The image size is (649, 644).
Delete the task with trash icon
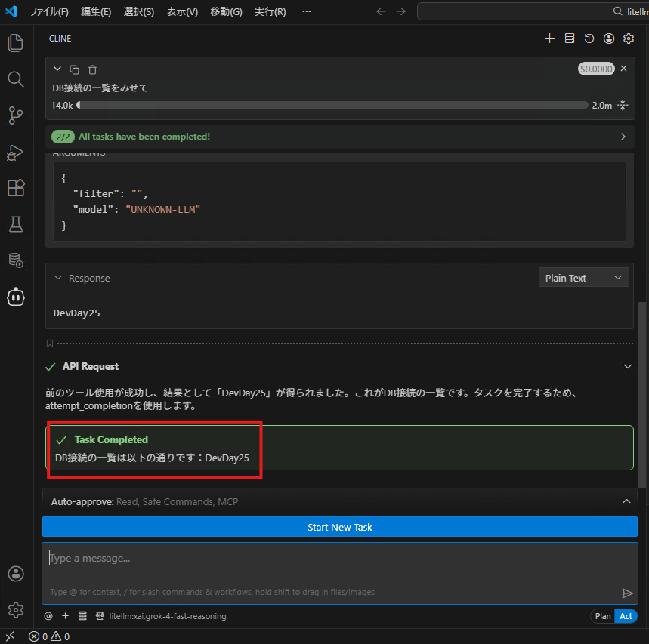tap(92, 69)
